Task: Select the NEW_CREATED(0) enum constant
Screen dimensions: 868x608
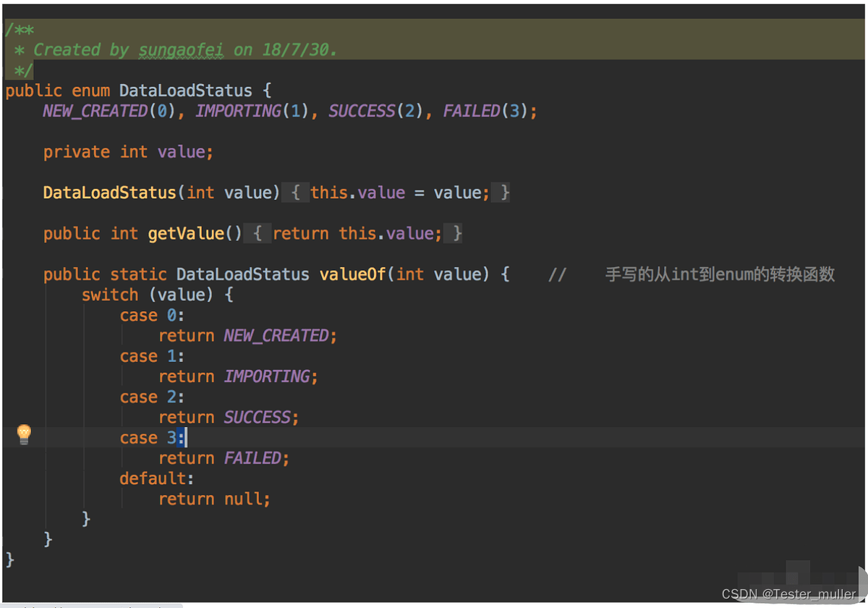Action: point(109,111)
